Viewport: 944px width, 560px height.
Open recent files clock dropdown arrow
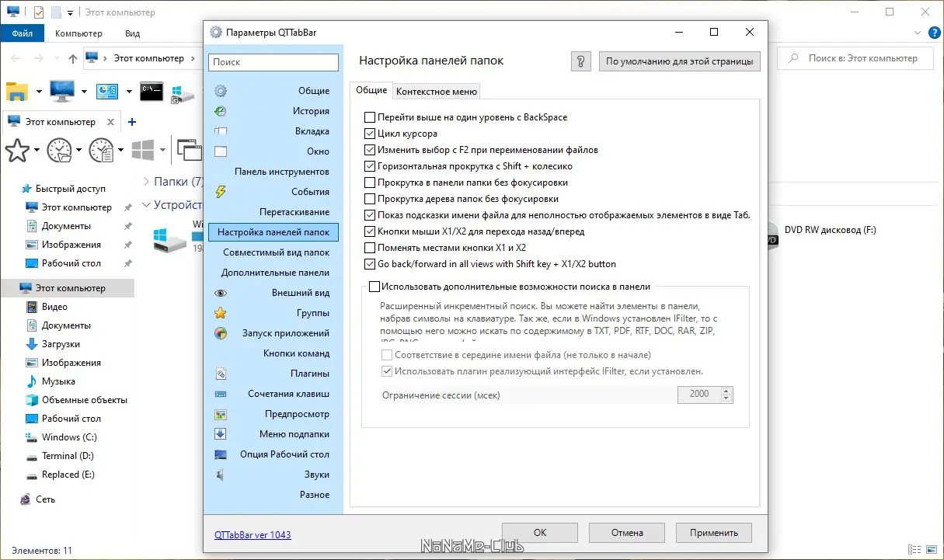tap(120, 151)
